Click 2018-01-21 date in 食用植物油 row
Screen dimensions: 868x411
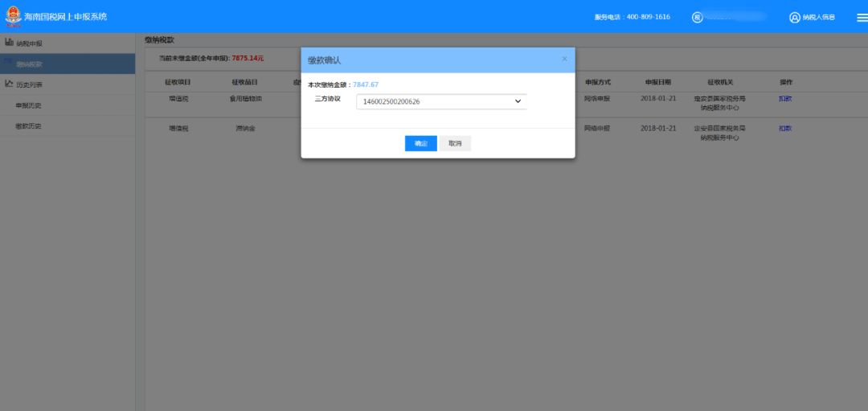tap(658, 99)
